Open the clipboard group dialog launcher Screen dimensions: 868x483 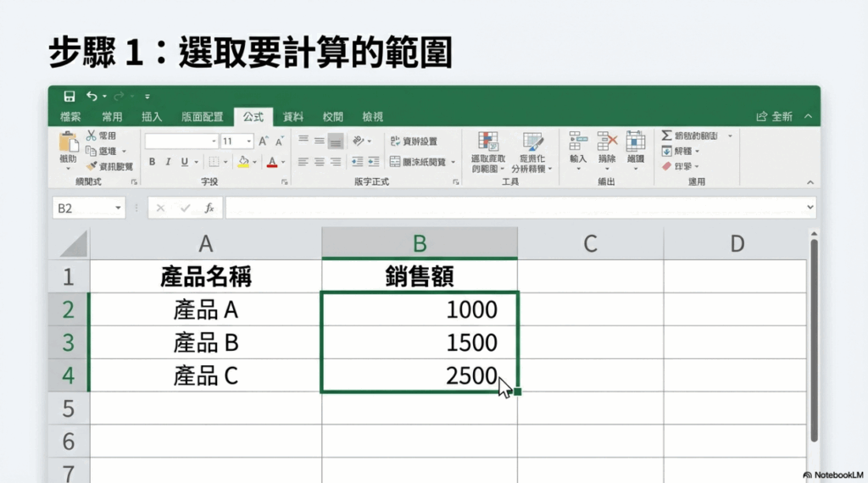(134, 181)
